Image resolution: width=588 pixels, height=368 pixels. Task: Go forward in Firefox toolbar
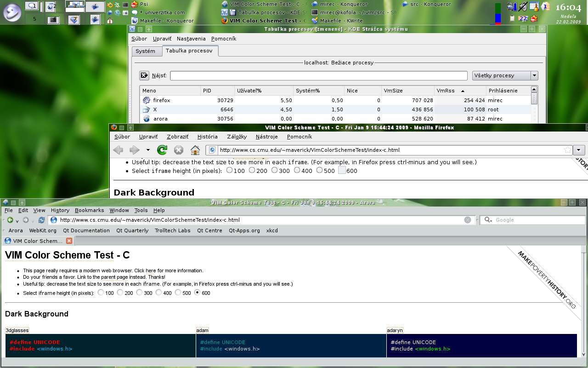pos(135,150)
